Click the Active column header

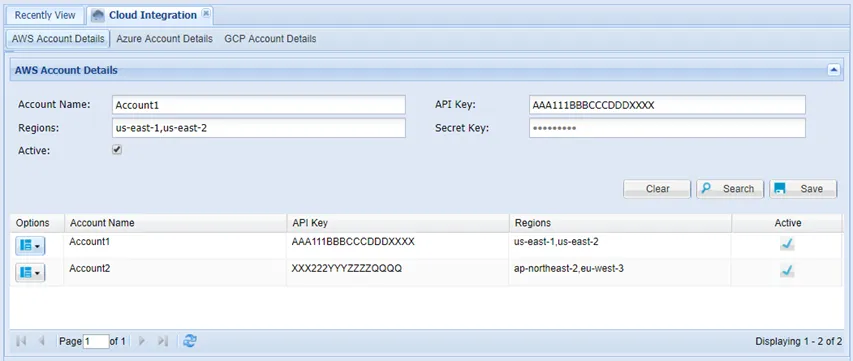(x=787, y=223)
